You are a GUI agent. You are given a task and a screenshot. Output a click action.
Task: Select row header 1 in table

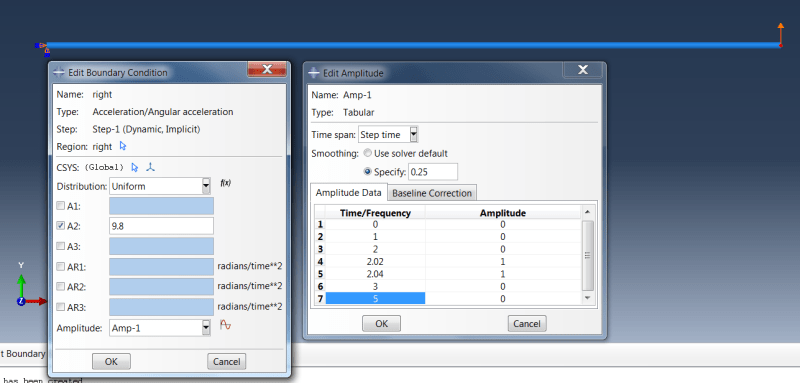pos(320,224)
